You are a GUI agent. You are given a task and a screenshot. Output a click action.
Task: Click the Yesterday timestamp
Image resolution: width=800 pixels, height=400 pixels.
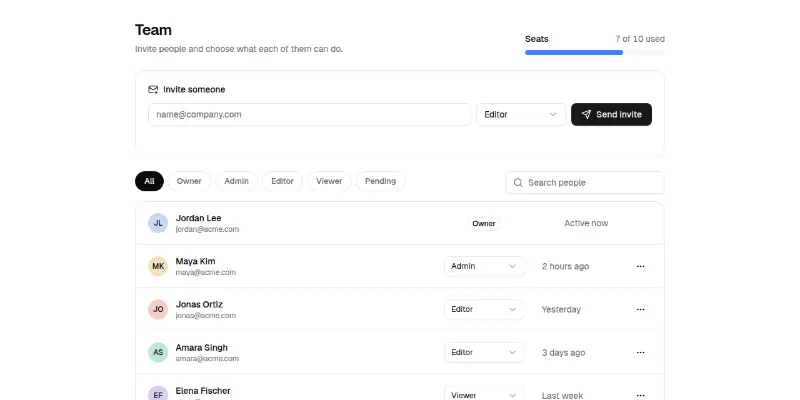pos(561,310)
